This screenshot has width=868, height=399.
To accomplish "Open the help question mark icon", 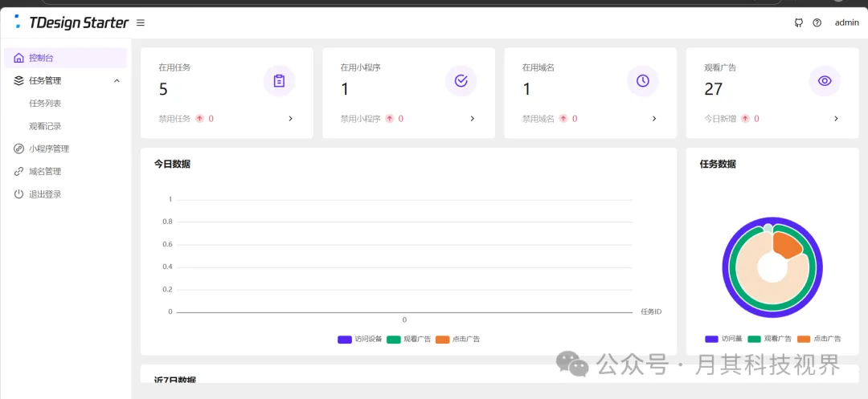I will [817, 22].
